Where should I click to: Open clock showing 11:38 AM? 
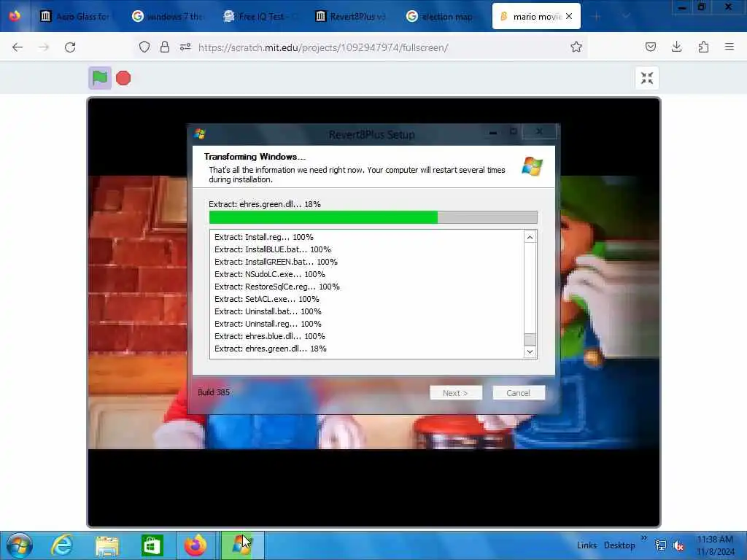point(715,545)
